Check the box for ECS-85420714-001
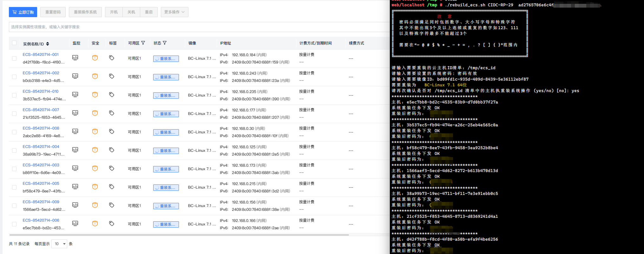This screenshot has width=644, height=254. 14,58
